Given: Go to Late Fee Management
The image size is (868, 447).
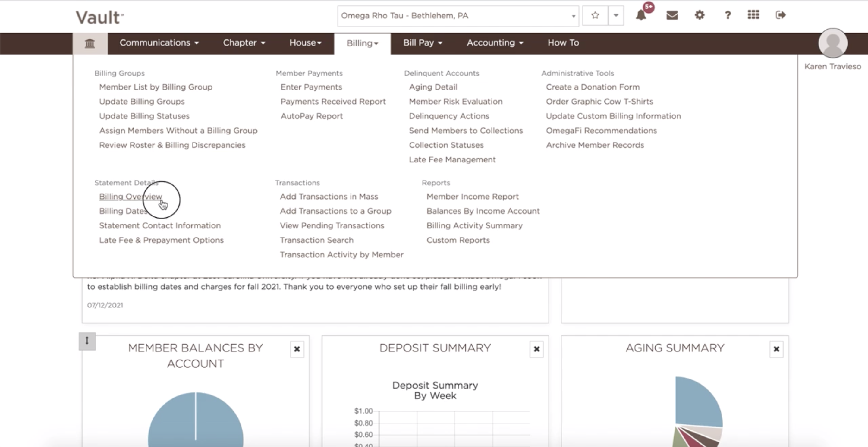Looking at the screenshot, I should click(452, 160).
